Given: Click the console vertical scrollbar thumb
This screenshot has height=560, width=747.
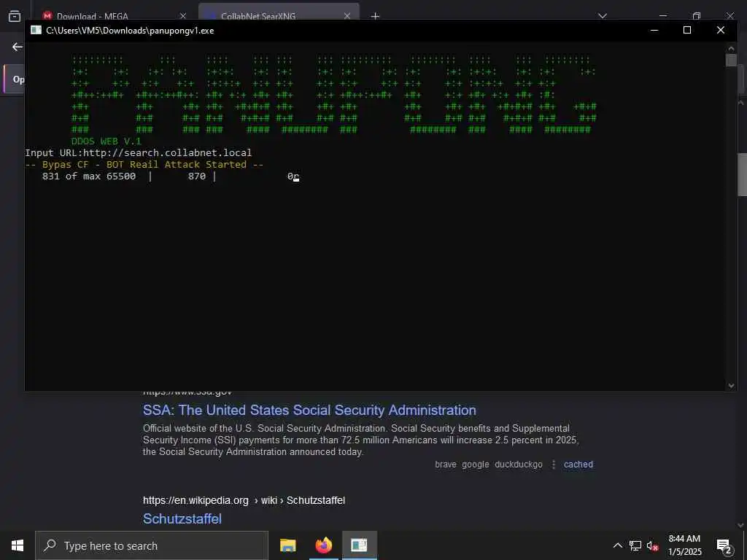Looking at the screenshot, I should click(x=731, y=61).
